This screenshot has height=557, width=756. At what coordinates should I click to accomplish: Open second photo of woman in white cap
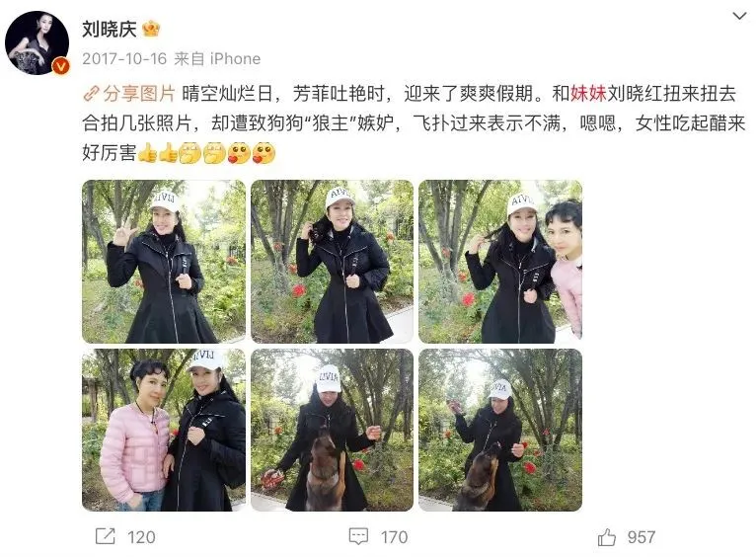pyautogui.click(x=332, y=262)
